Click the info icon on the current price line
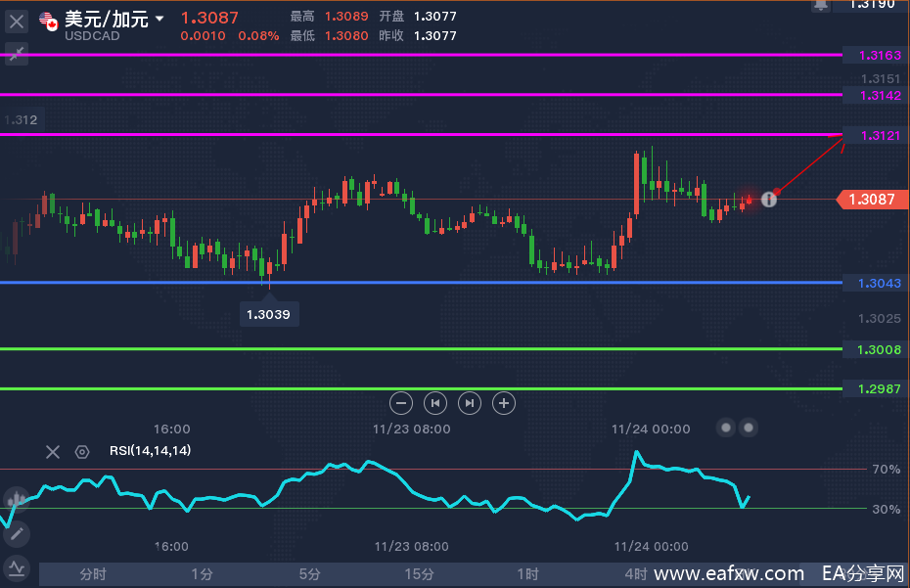The width and height of the screenshot is (910, 588). tap(769, 199)
